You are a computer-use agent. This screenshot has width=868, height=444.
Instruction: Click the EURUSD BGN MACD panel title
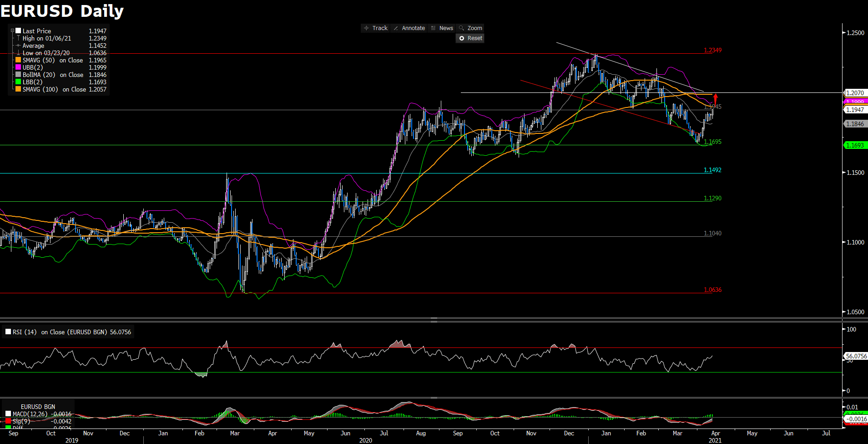coord(38,407)
